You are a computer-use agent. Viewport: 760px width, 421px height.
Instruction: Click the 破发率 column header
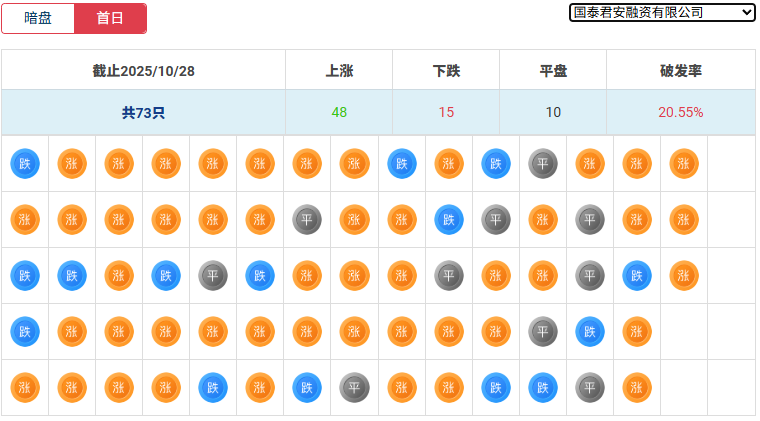coord(680,71)
